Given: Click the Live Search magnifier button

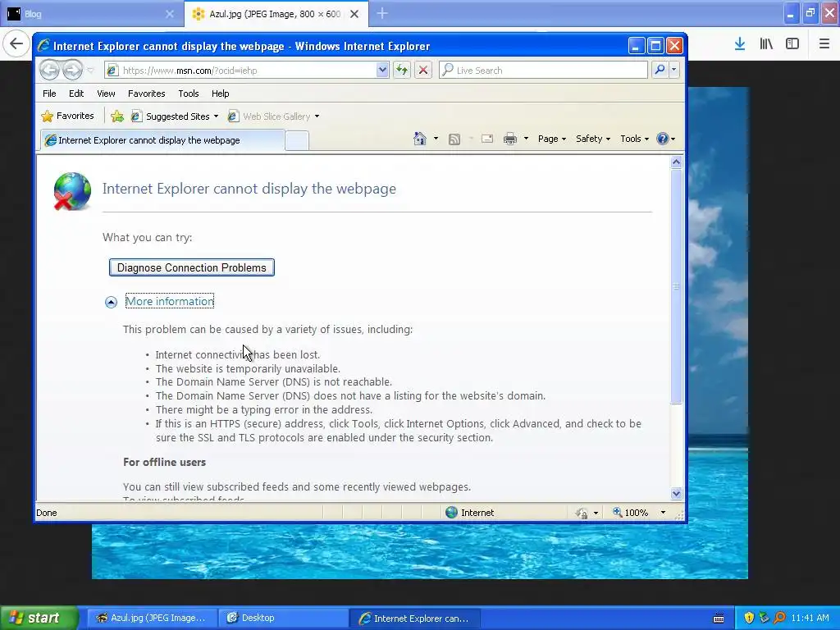Looking at the screenshot, I should pyautogui.click(x=660, y=70).
